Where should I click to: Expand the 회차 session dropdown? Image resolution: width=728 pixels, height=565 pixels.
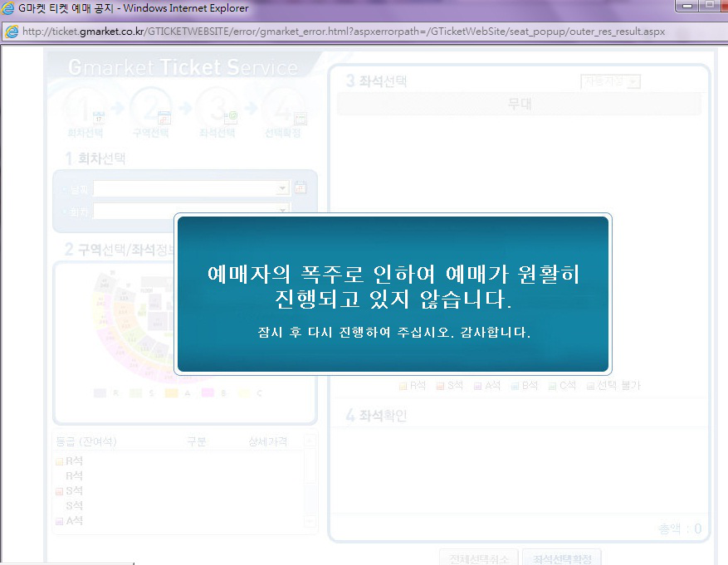[x=283, y=211]
